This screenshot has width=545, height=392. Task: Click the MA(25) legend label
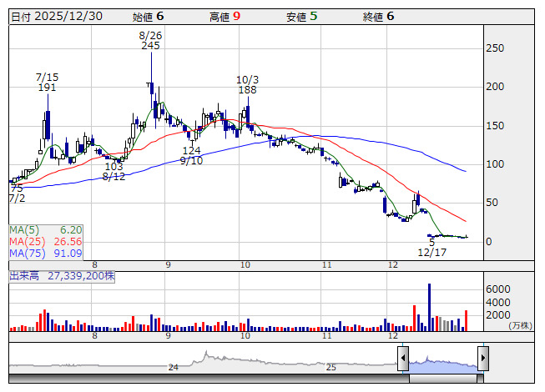coord(24,241)
